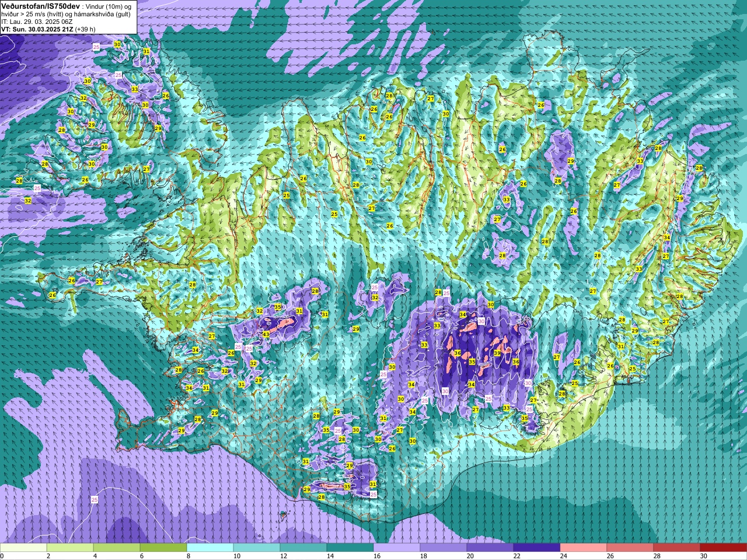The width and height of the screenshot is (747, 560).
Task: Click the 12–14 m/s teal legend swatch
Action: [x=303, y=548]
